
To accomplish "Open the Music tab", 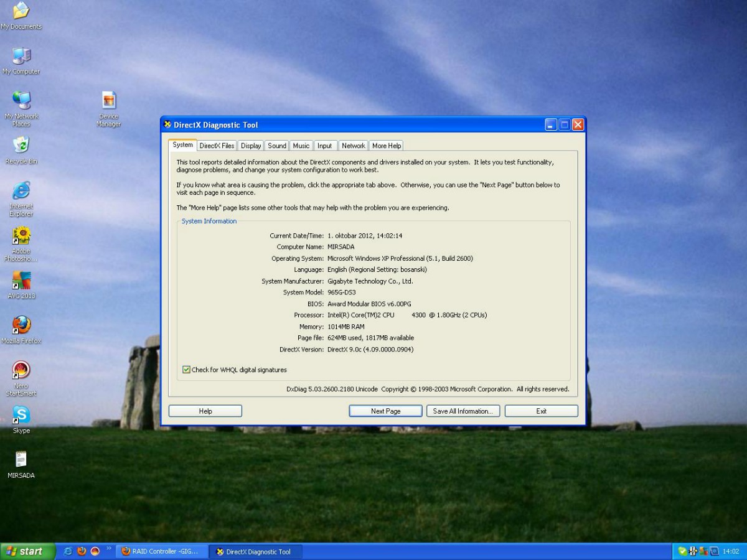I will tap(301, 146).
